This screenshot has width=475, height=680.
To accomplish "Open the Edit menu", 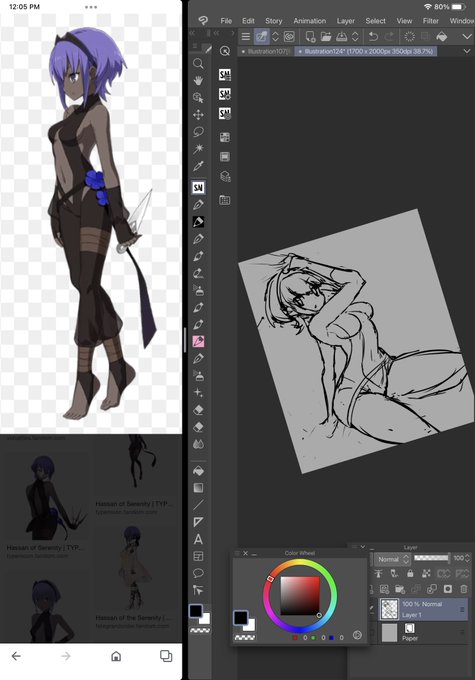I will pyautogui.click(x=248, y=21).
